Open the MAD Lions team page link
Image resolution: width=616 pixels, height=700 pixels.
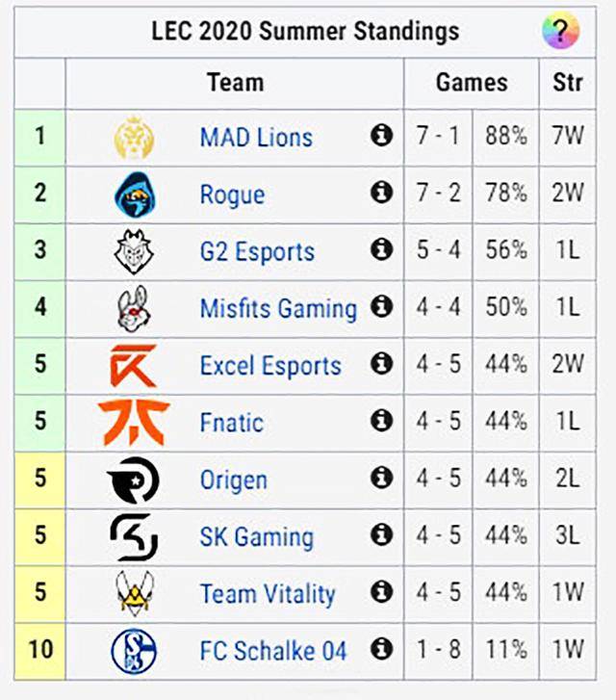[256, 137]
